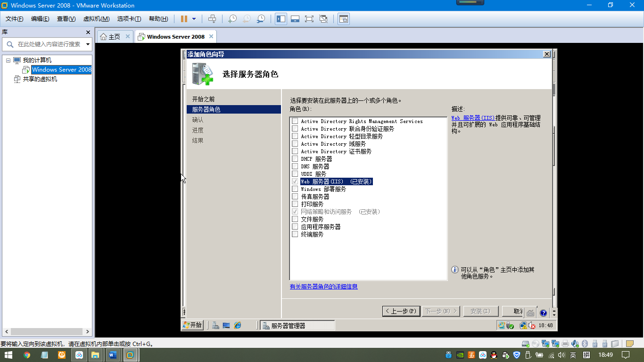The width and height of the screenshot is (644, 362).
Task: Open the 编辑(E) menu
Action: [40, 19]
